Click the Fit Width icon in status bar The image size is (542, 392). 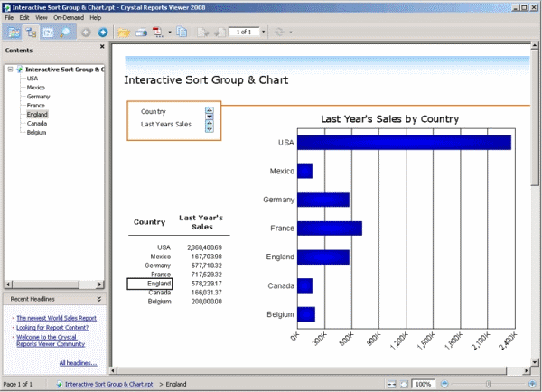[x=392, y=384]
